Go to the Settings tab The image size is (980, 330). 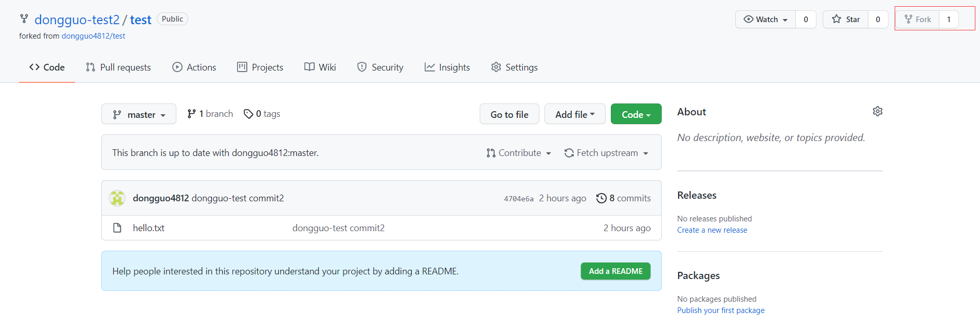[x=514, y=67]
